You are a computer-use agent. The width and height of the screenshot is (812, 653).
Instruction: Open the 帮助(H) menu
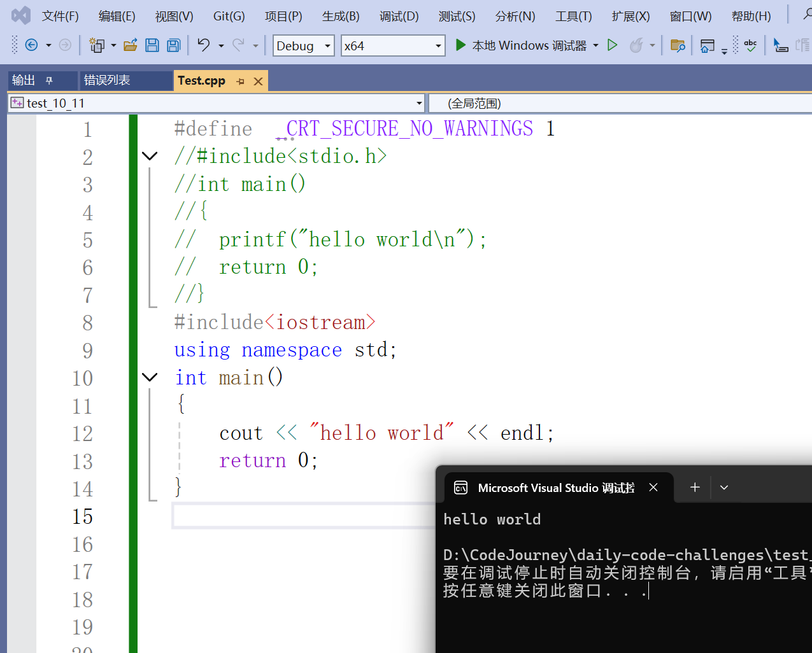coord(751,16)
